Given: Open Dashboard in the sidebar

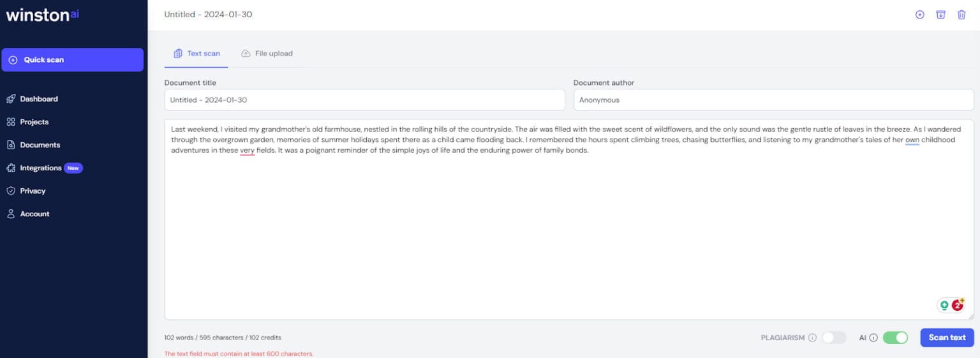Looking at the screenshot, I should point(38,99).
